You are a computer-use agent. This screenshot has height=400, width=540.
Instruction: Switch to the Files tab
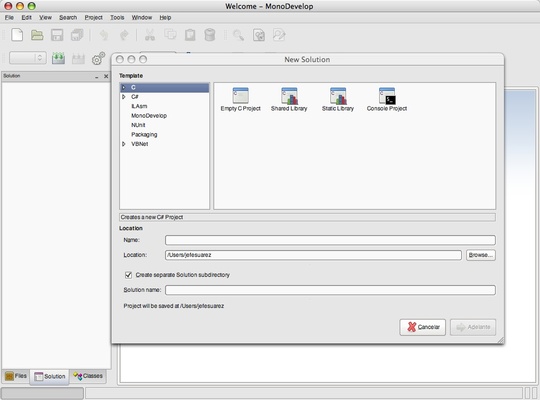point(16,376)
